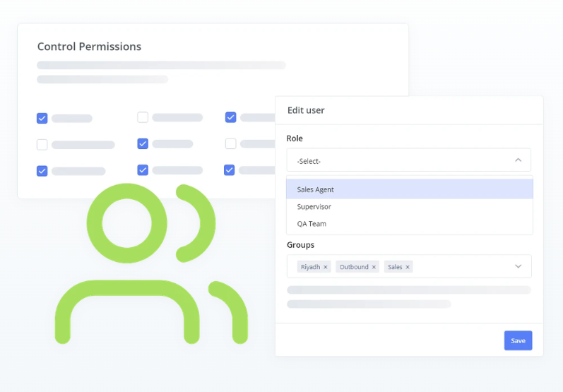The width and height of the screenshot is (563, 392).
Task: Uncheck the first-row checkbox in the third permissions column
Action: 230,117
